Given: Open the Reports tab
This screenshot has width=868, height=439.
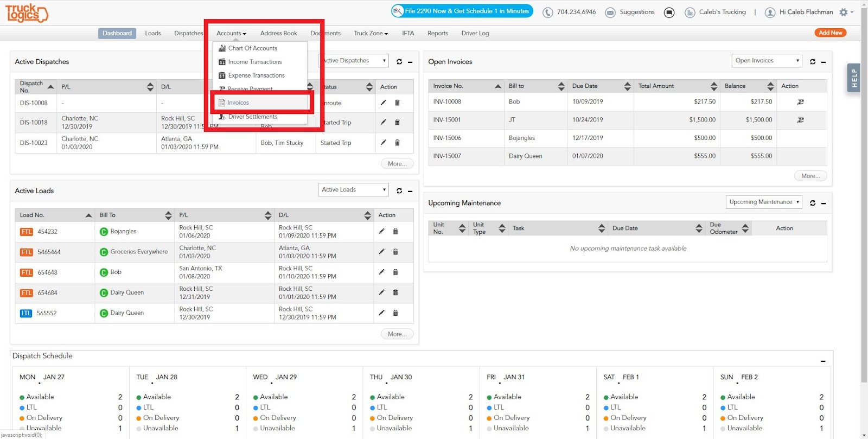Looking at the screenshot, I should 438,34.
